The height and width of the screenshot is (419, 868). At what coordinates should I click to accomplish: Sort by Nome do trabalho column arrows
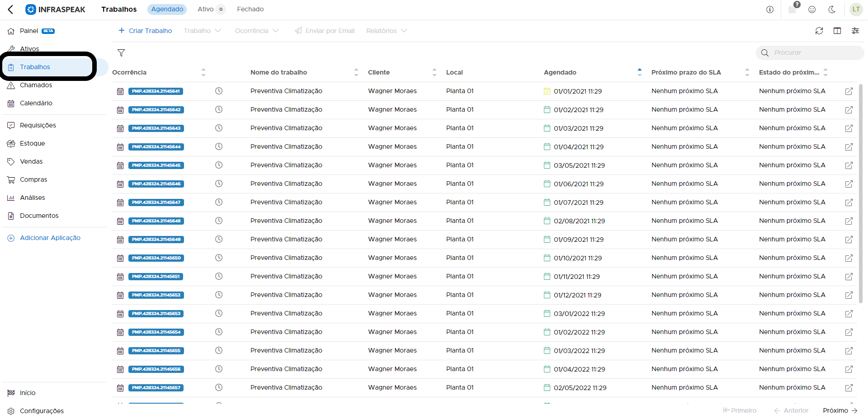356,72
